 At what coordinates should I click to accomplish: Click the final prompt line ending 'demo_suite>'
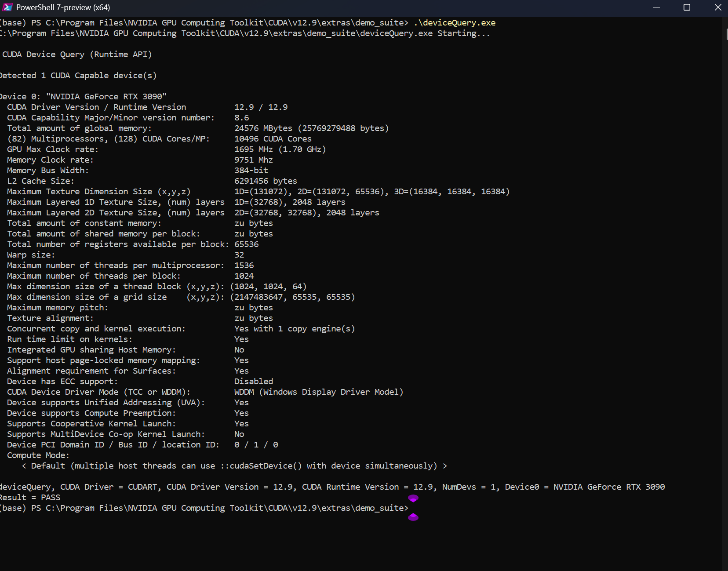coord(204,508)
